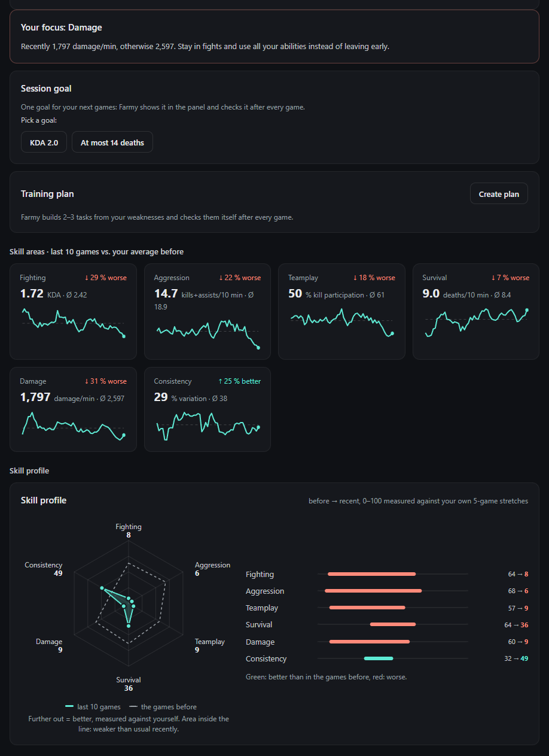Image resolution: width=549 pixels, height=756 pixels.
Task: Click the '68 → 6' Aggression score
Action: tap(518, 591)
